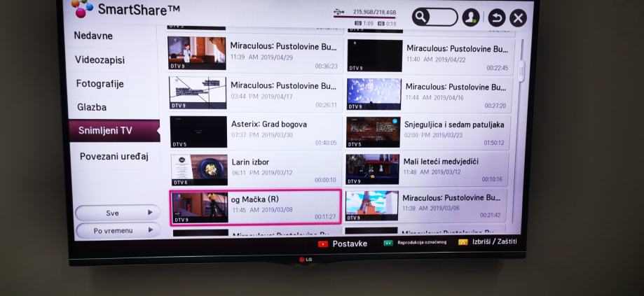Play Asterix: Grad bogova recording
This screenshot has width=644, height=296.
tap(256, 132)
